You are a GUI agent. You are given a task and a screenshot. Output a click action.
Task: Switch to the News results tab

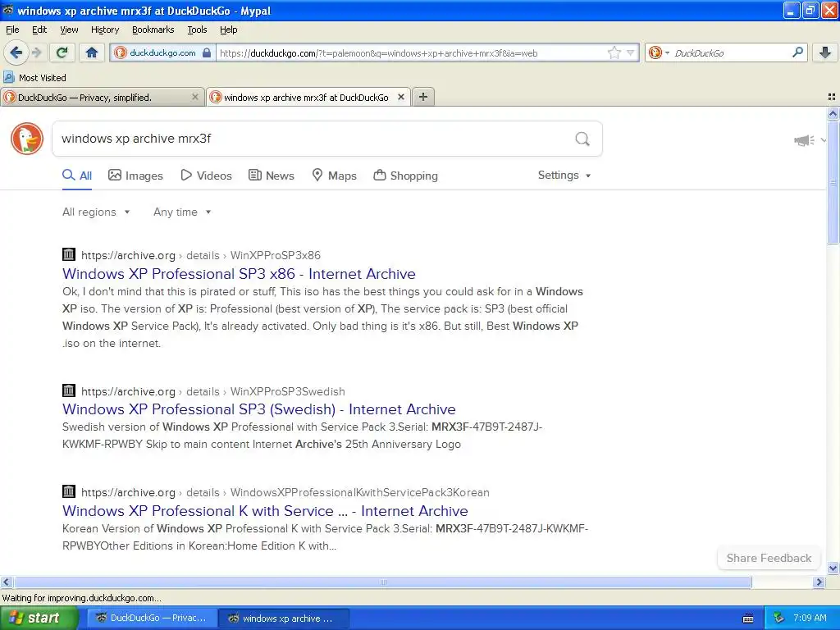pyautogui.click(x=271, y=176)
